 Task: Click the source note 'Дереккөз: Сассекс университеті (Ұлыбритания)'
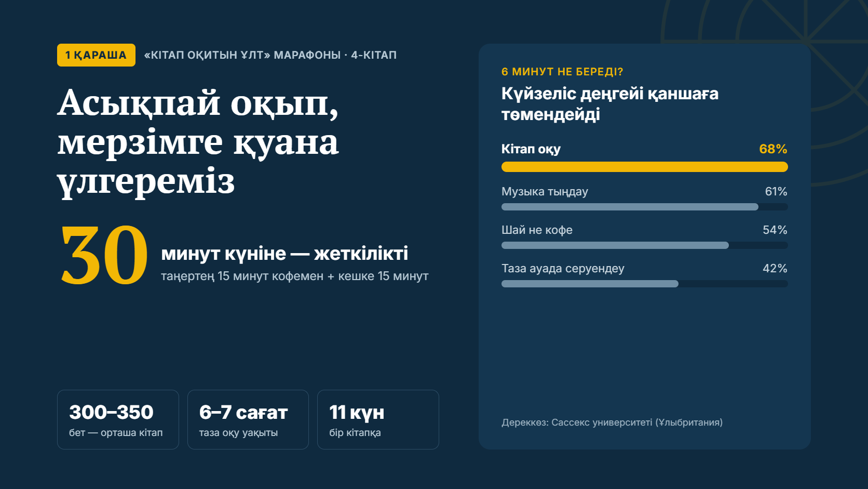click(612, 422)
